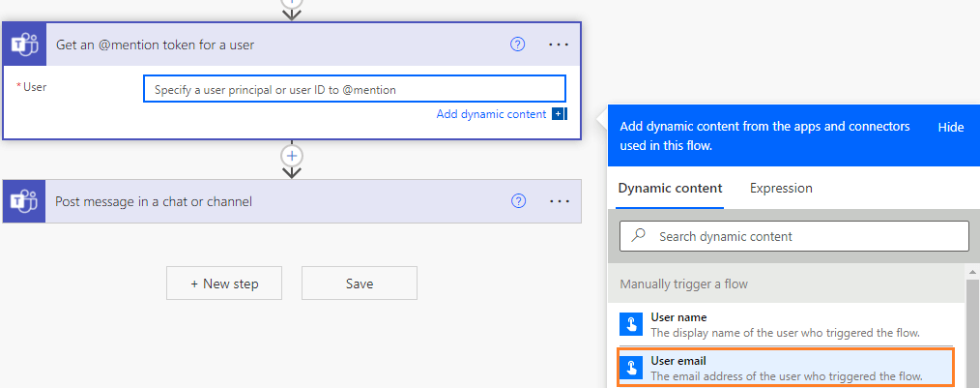
Task: Open the ellipsis menu on the Post message step
Action: click(x=560, y=201)
